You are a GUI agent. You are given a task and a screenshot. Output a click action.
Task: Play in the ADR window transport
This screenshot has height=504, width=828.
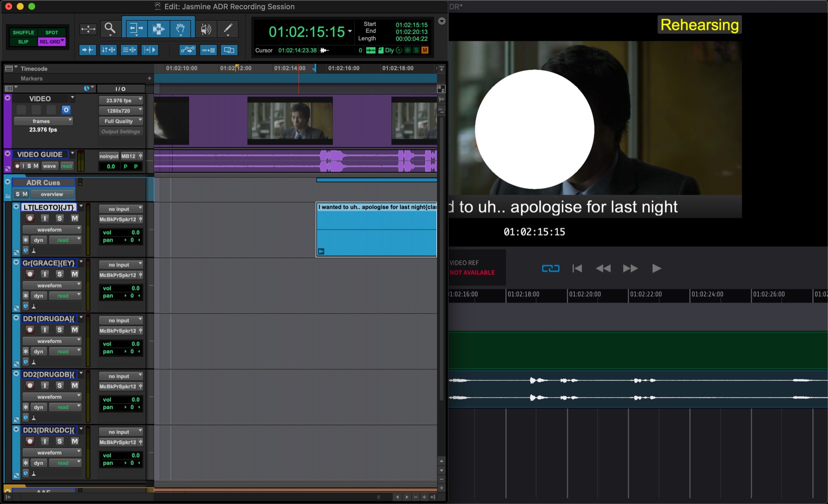click(x=656, y=269)
